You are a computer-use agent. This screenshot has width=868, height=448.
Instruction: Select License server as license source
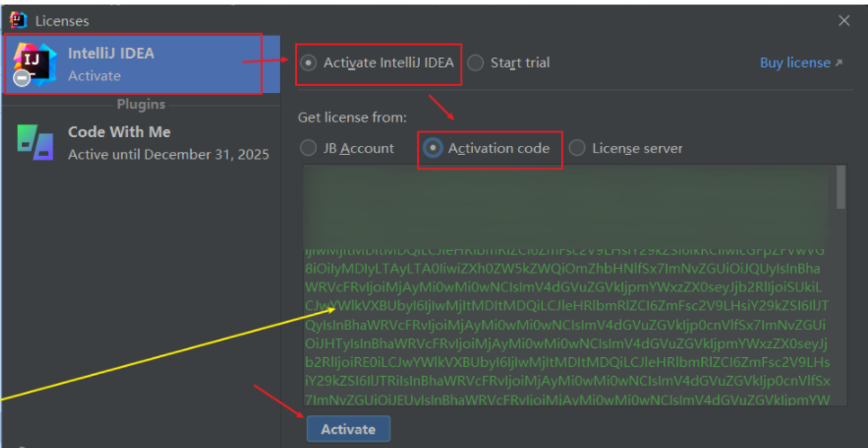pyautogui.click(x=626, y=148)
